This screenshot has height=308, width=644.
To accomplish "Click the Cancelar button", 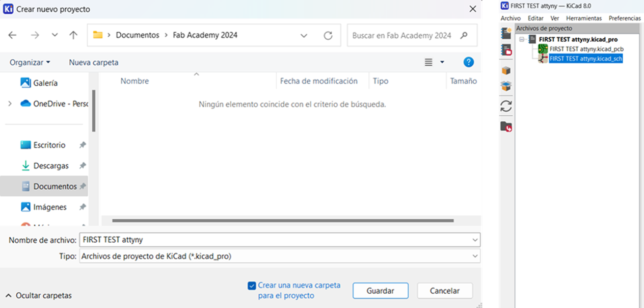I will (445, 291).
